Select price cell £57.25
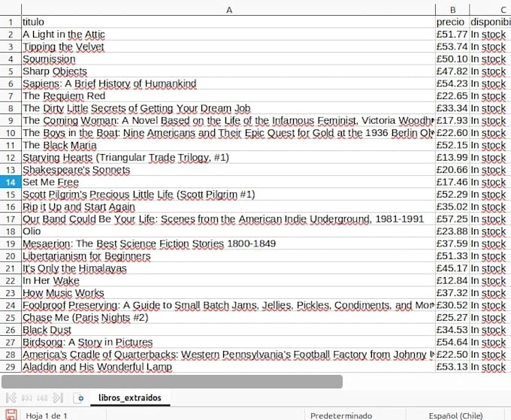The width and height of the screenshot is (511, 420). tap(452, 219)
